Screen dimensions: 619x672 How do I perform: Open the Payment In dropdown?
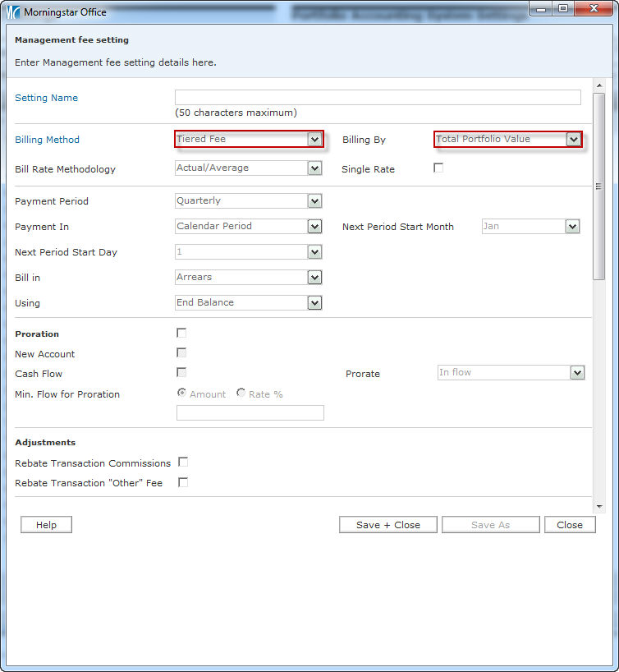click(x=249, y=226)
